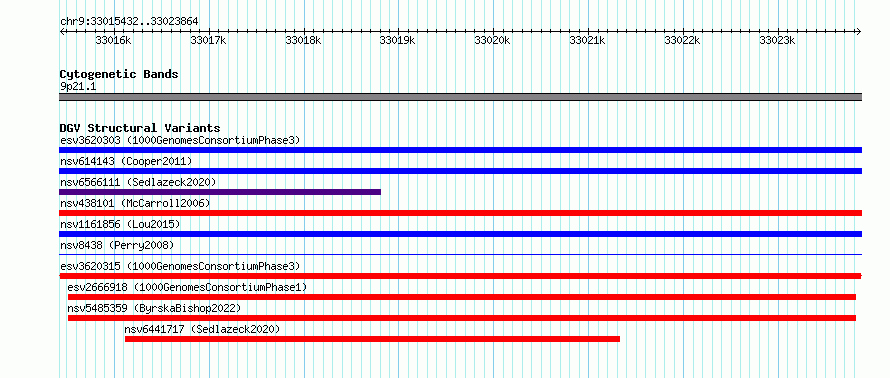Viewport: 890px width, 378px height.
Task: Open nsv8438 (Perry2008) variant label
Action: [117, 245]
